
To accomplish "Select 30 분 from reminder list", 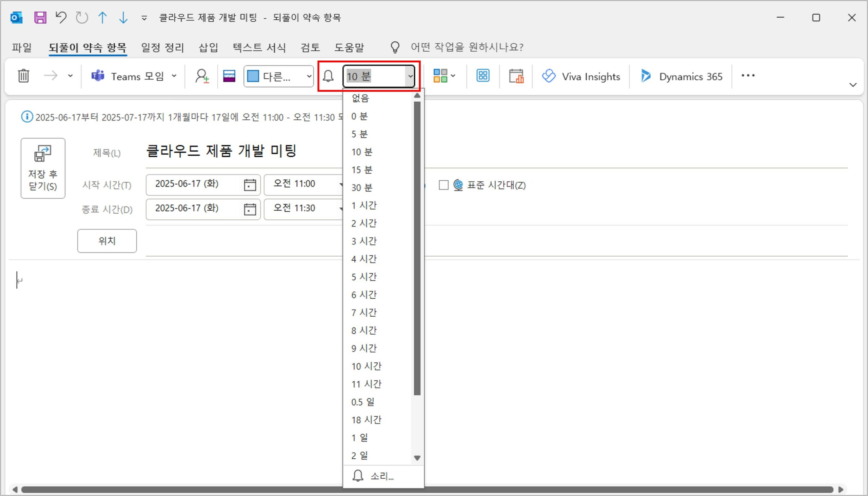I will (x=362, y=188).
